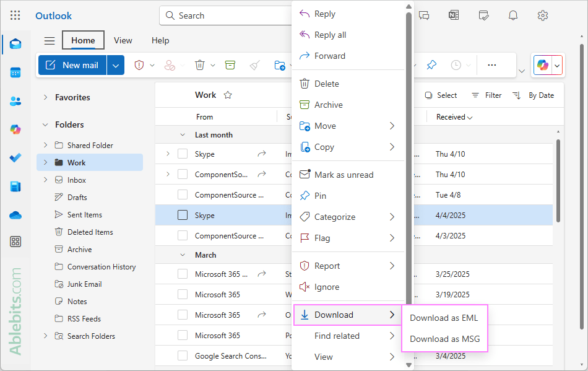Switch to the View tab
Screen dimensions: 588x371
point(123,40)
